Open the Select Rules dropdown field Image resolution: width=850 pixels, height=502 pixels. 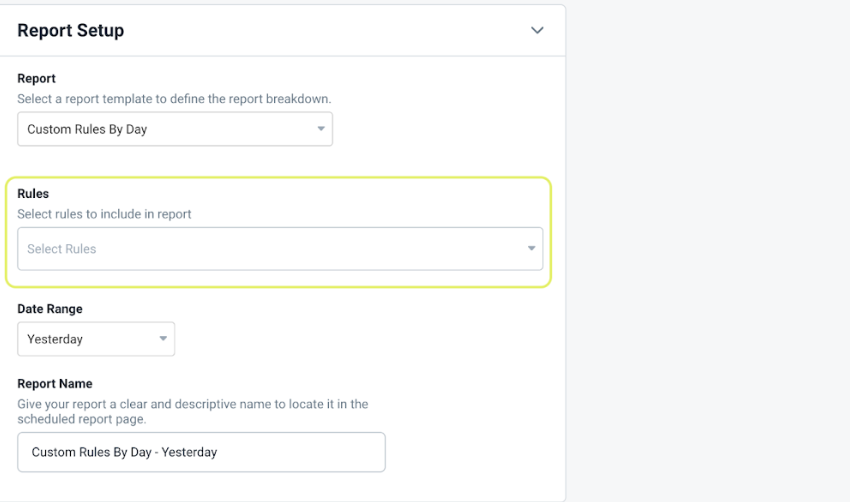coord(280,249)
